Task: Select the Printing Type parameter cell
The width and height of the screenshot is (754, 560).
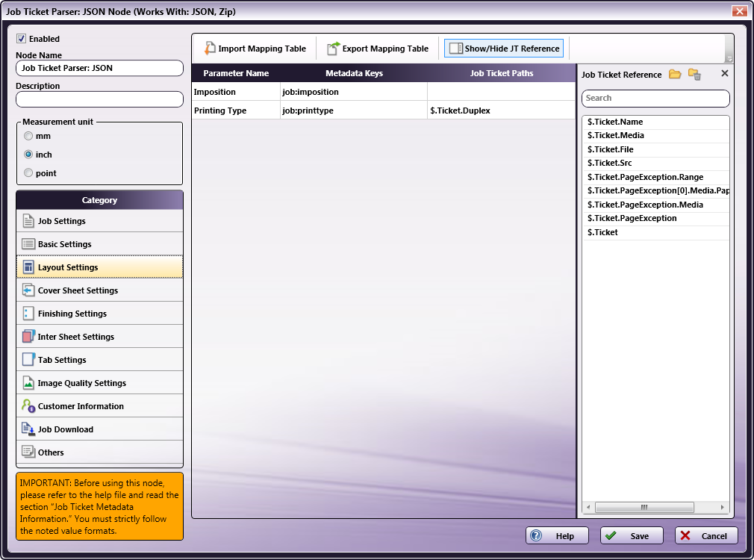Action: [236, 111]
